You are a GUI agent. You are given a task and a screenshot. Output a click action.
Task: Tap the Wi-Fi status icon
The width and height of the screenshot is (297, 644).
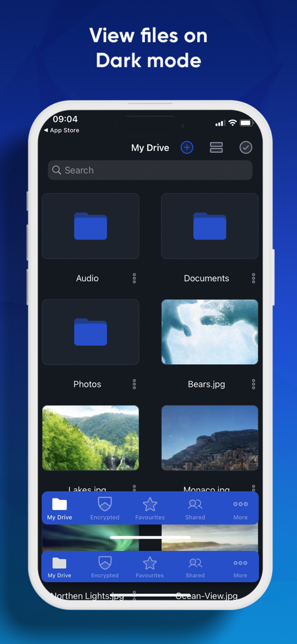click(x=232, y=123)
